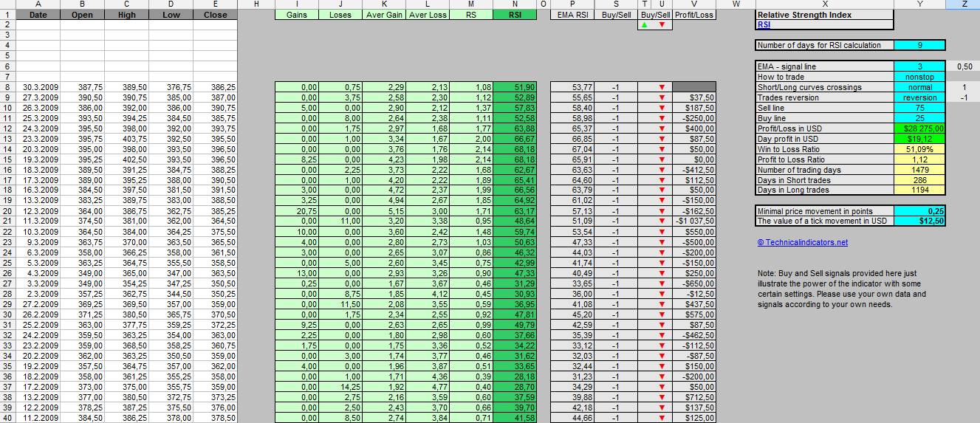Click the green up-arrow in row 2
This screenshot has height=423, width=980.
644,24
